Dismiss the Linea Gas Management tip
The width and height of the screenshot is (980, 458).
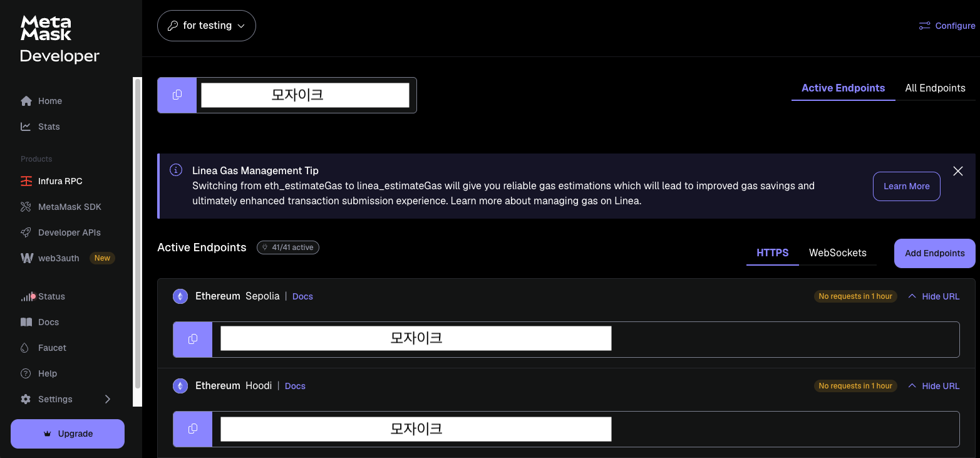pyautogui.click(x=957, y=171)
